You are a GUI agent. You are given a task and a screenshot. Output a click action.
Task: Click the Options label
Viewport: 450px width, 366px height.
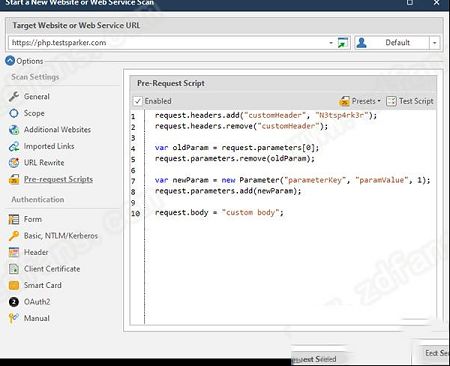click(30, 61)
